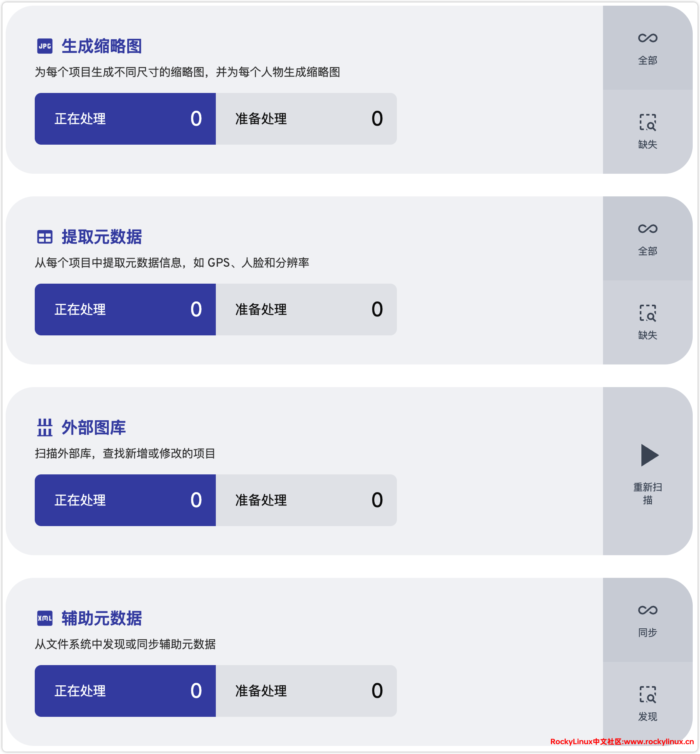Click the 提取元数据 heading

[101, 237]
